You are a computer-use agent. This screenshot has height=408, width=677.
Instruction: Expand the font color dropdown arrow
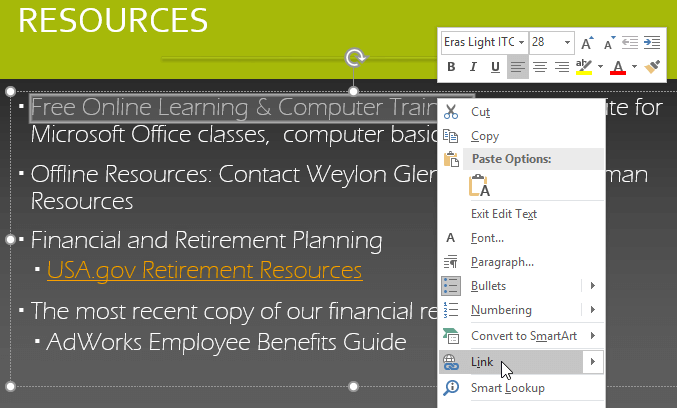click(634, 66)
